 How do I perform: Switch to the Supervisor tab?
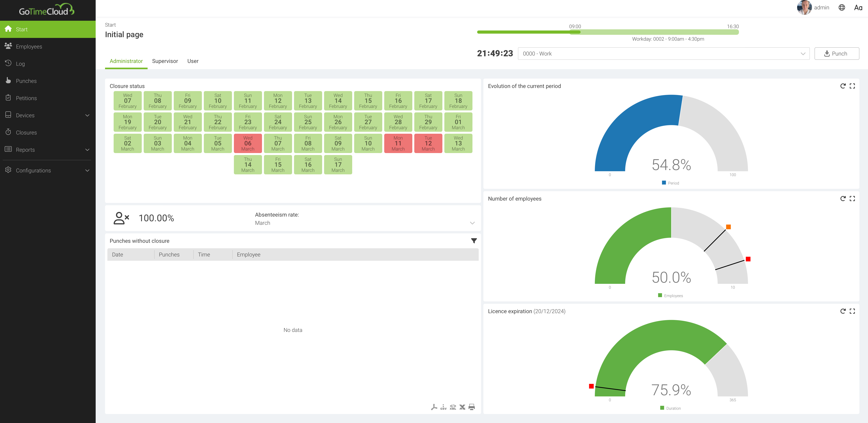165,61
